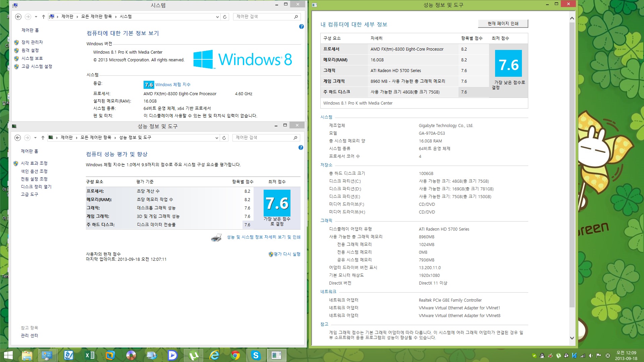The width and height of the screenshot is (644, 362).
Task: Expand chevron after 제어판 in 시스템 breadcrumb
Action: (x=77, y=17)
